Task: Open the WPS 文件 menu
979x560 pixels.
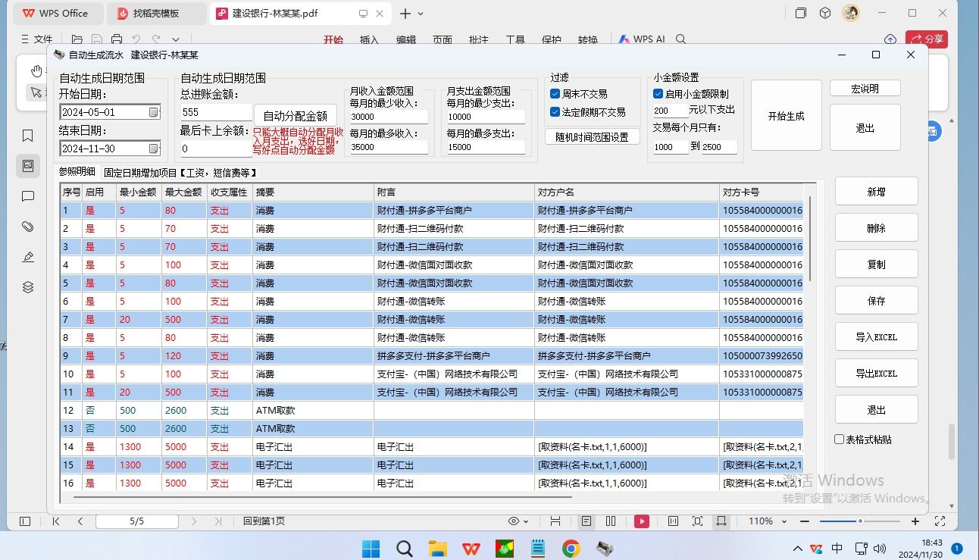Action: click(x=36, y=39)
